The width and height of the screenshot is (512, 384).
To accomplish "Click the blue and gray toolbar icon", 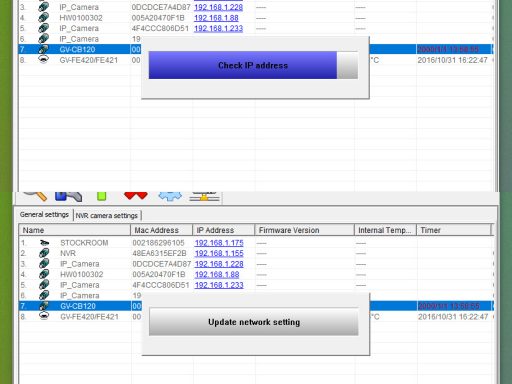I will [68, 196].
